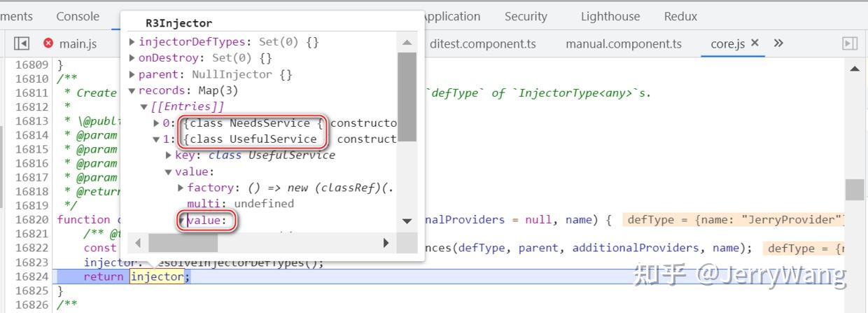Expand key class UsefulService
Screen dimensions: 868x313
coord(169,155)
